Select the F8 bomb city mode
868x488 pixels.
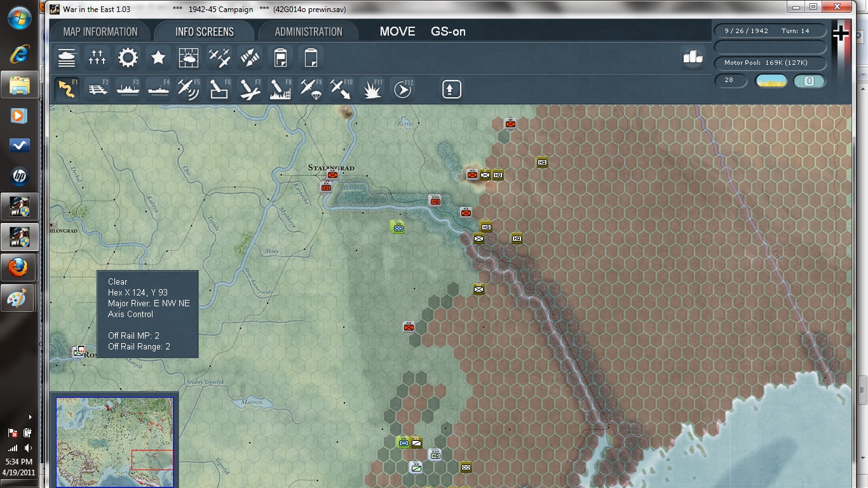[280, 89]
